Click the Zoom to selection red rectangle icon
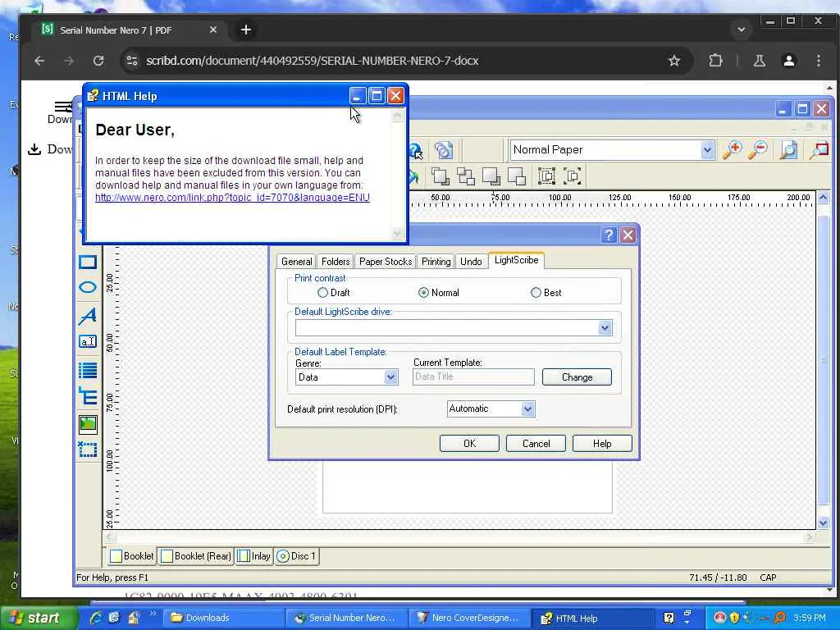The width and height of the screenshot is (840, 630). (818, 150)
